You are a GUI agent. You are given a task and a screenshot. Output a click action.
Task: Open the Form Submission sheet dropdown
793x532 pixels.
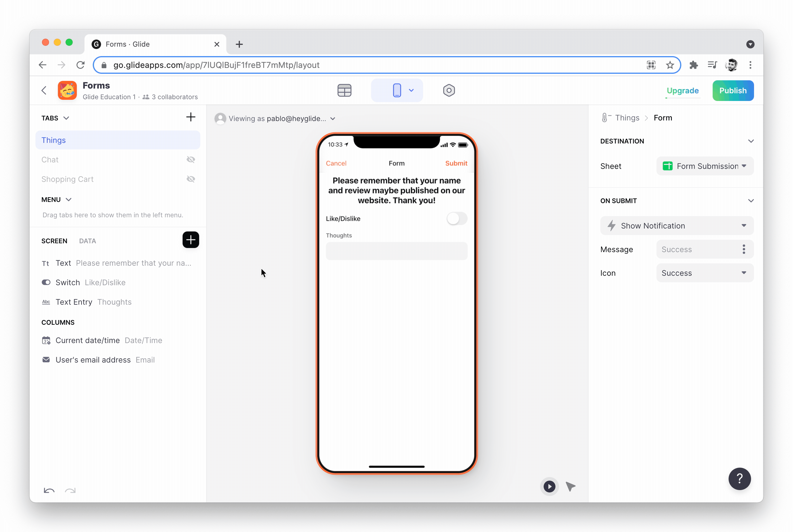pos(705,166)
